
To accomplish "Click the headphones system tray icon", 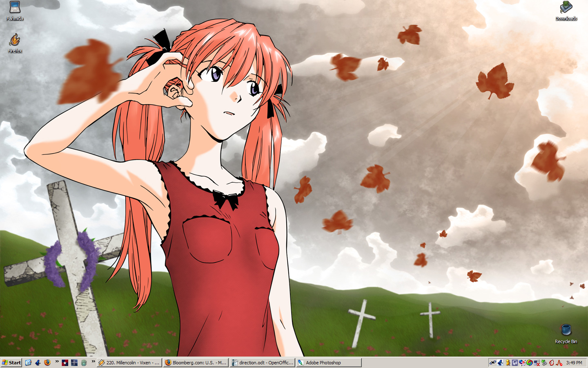I will pos(515,363).
